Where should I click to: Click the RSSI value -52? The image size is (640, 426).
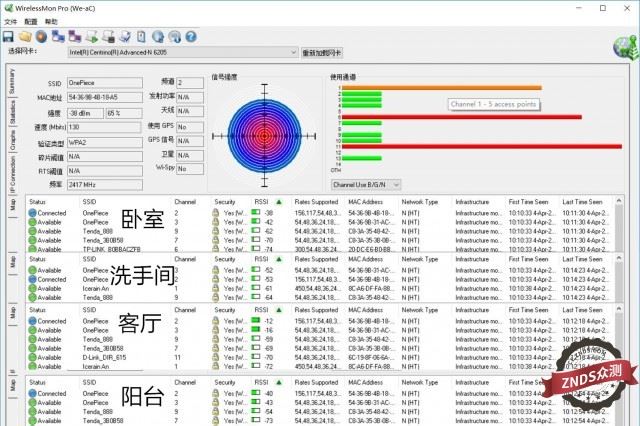[268, 270]
